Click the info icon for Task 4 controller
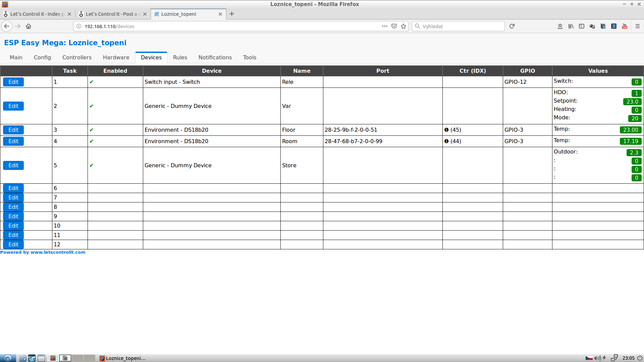This screenshot has width=644, height=362. [447, 141]
